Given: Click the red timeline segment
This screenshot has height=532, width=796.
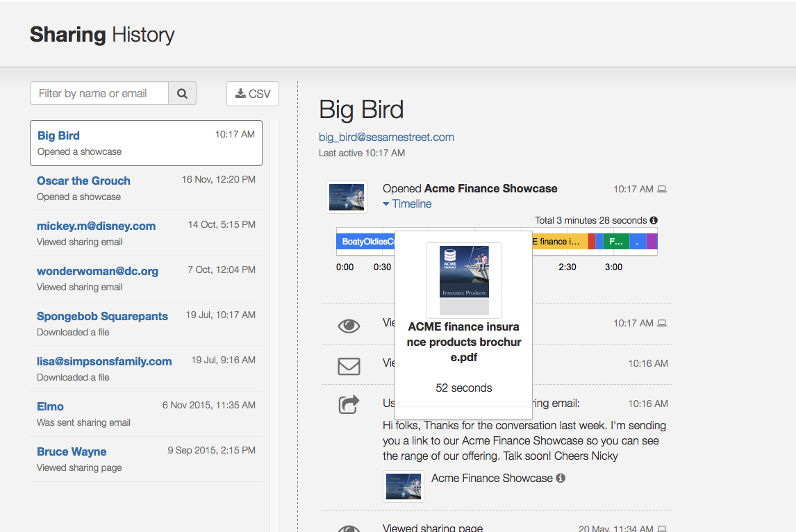Looking at the screenshot, I should pos(592,241).
